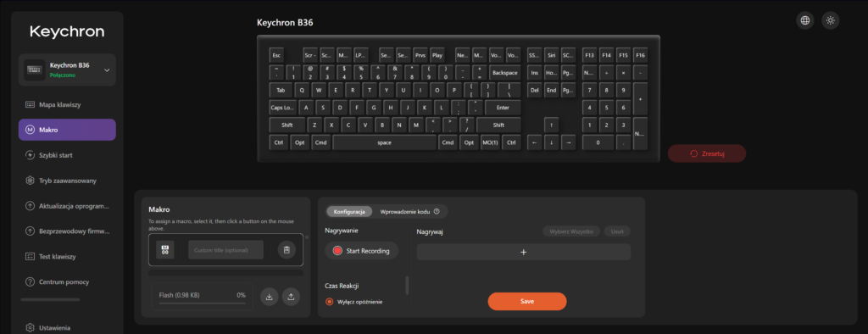The height and width of the screenshot is (334, 868).
Task: Click the upload macro icon next to Flash
Action: click(291, 297)
